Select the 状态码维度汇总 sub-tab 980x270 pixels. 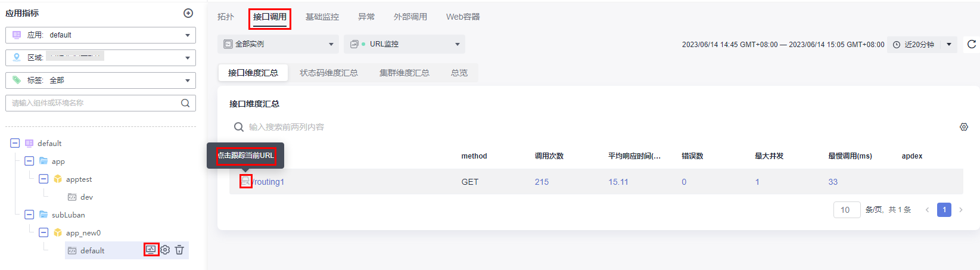[329, 73]
